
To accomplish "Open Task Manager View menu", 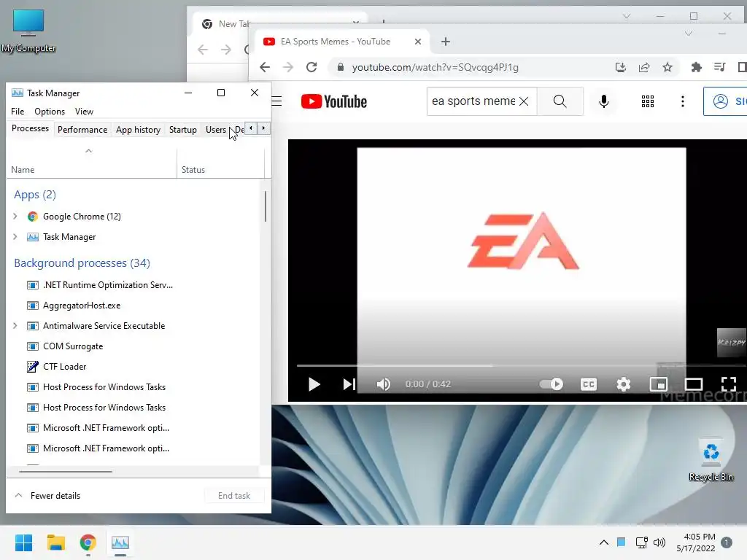I will coord(84,112).
